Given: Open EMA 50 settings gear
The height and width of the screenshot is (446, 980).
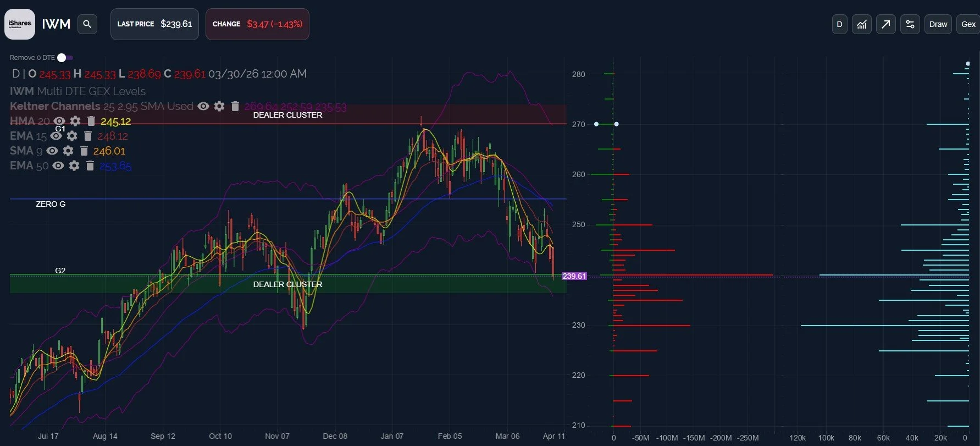Looking at the screenshot, I should [74, 166].
